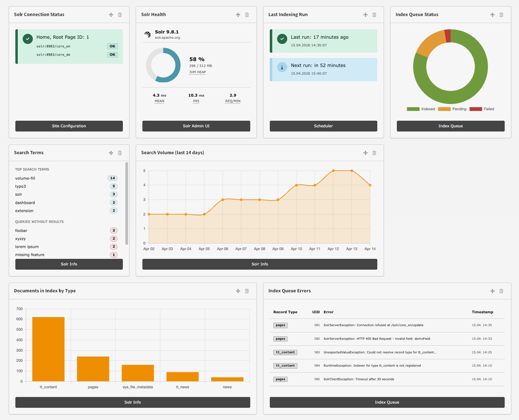Image resolution: width=519 pixels, height=420 pixels.
Task: Remove the Search Terms widget with trash icon
Action: coord(120,153)
